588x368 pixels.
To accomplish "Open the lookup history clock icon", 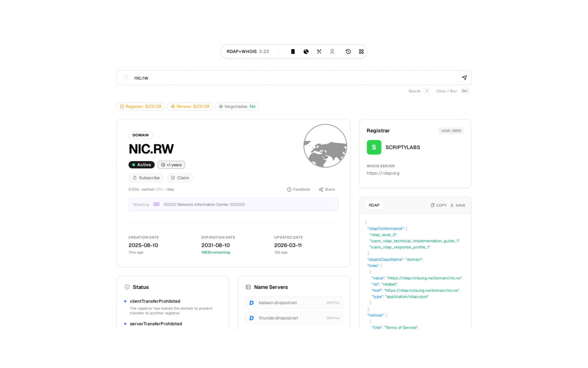I will click(x=348, y=52).
